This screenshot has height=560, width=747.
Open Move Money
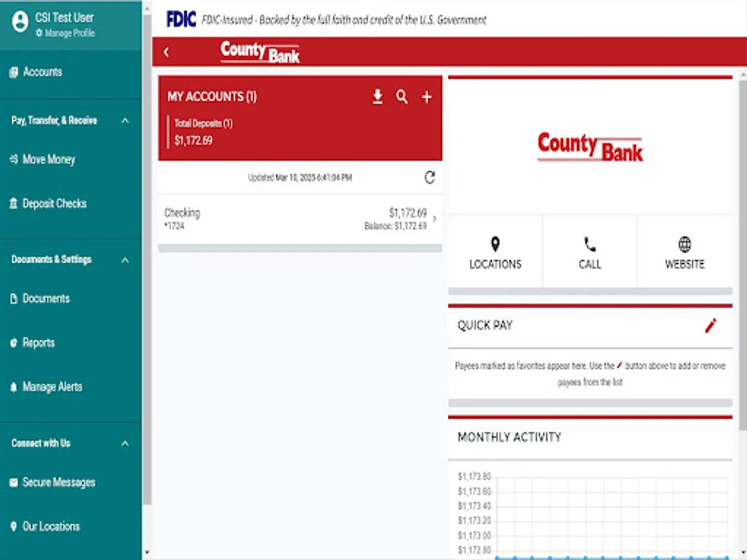[49, 159]
